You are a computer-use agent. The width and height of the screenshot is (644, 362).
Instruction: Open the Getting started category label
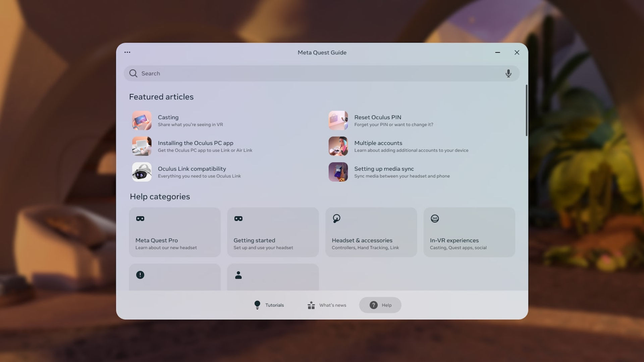(x=254, y=240)
